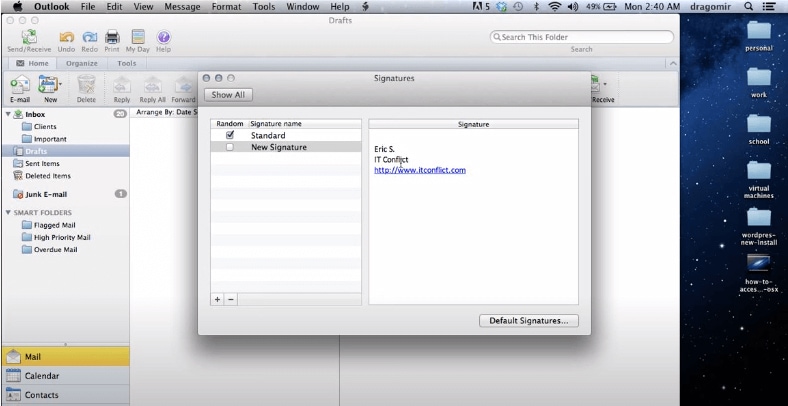This screenshot has height=406, width=788.
Task: Remove signature with minus button
Action: pyautogui.click(x=231, y=299)
